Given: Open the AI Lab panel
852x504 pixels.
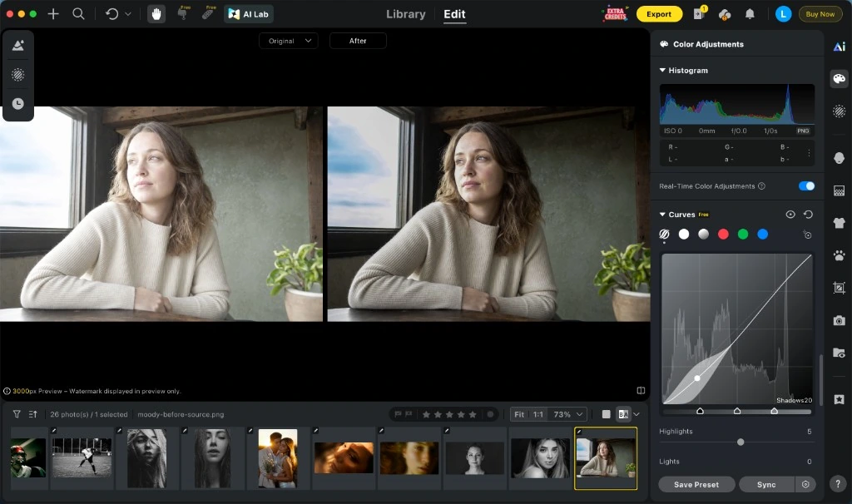Looking at the screenshot, I should (249, 14).
